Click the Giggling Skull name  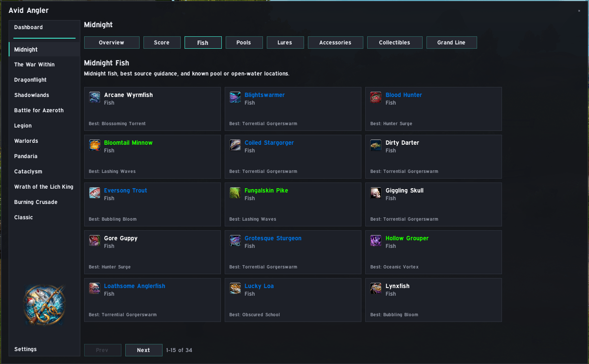[x=404, y=191]
